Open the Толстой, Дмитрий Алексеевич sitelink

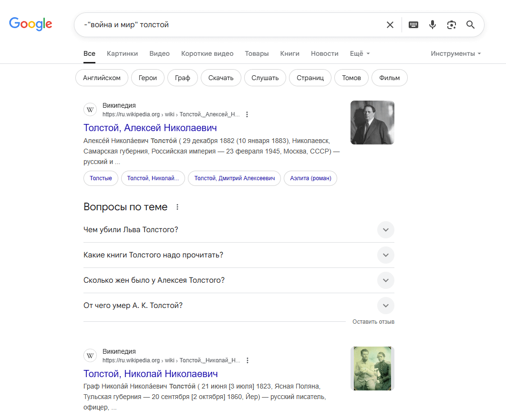(235, 178)
